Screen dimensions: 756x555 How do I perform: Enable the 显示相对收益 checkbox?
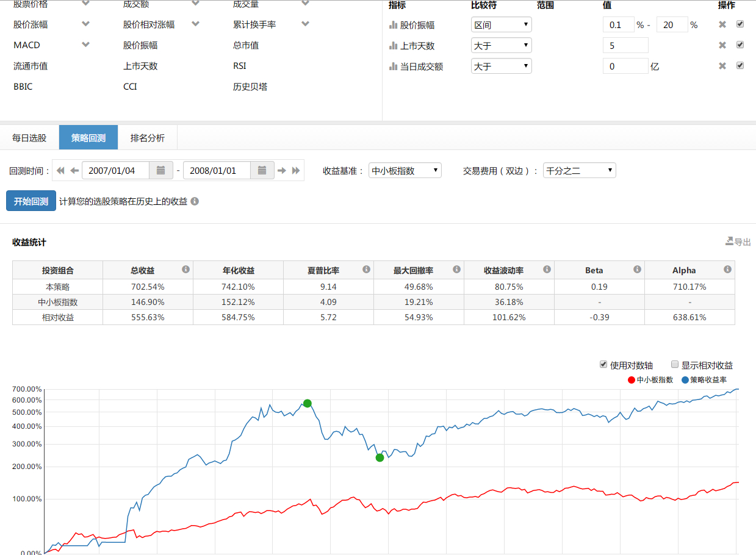[675, 365]
